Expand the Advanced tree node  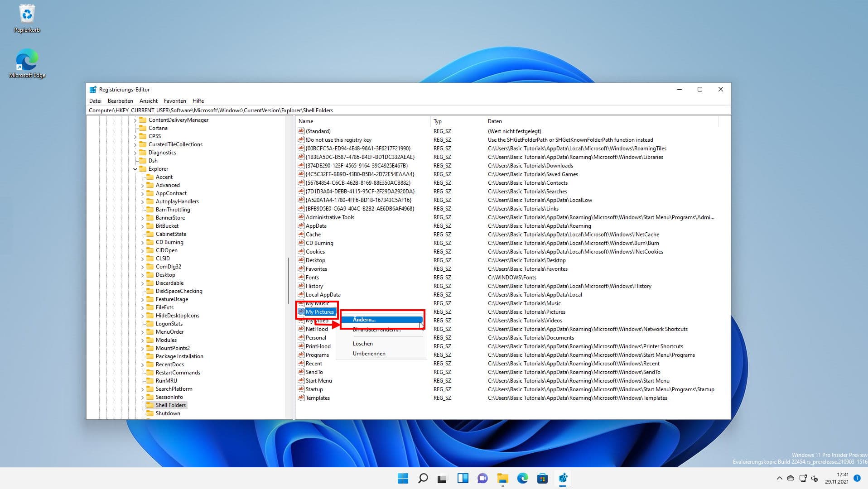click(x=143, y=185)
